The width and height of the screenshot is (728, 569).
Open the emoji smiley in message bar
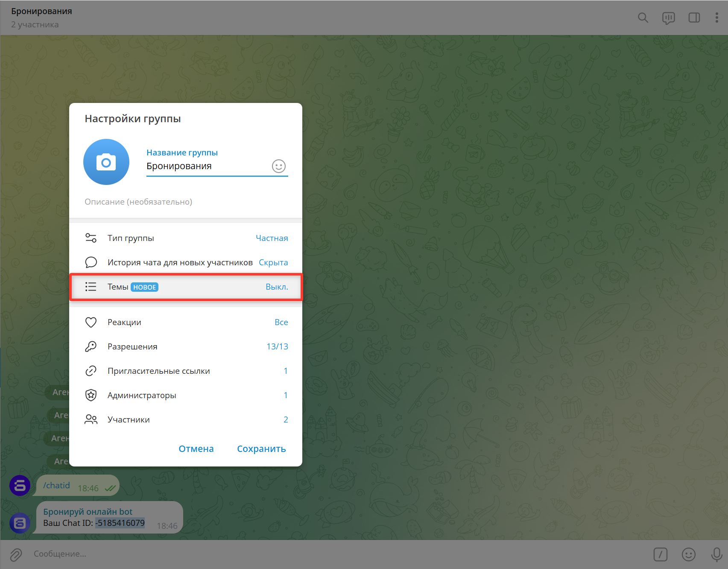coord(688,554)
